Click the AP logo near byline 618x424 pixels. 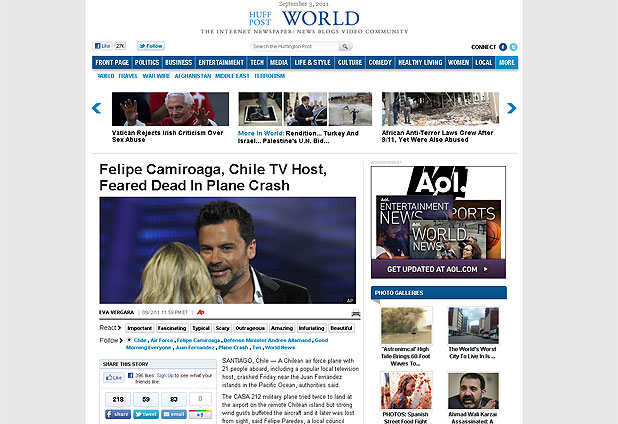(201, 312)
